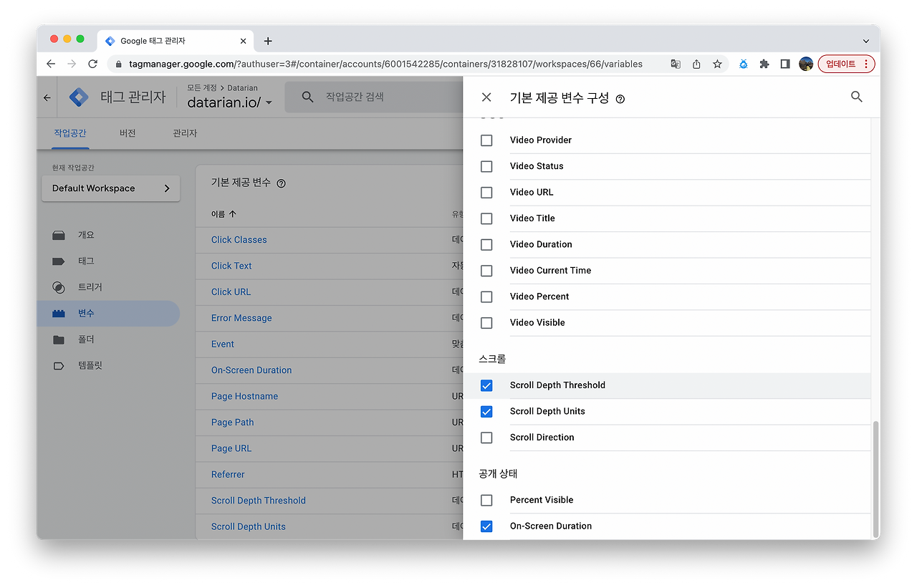Click the search magnifier in the panel header

pos(857,97)
